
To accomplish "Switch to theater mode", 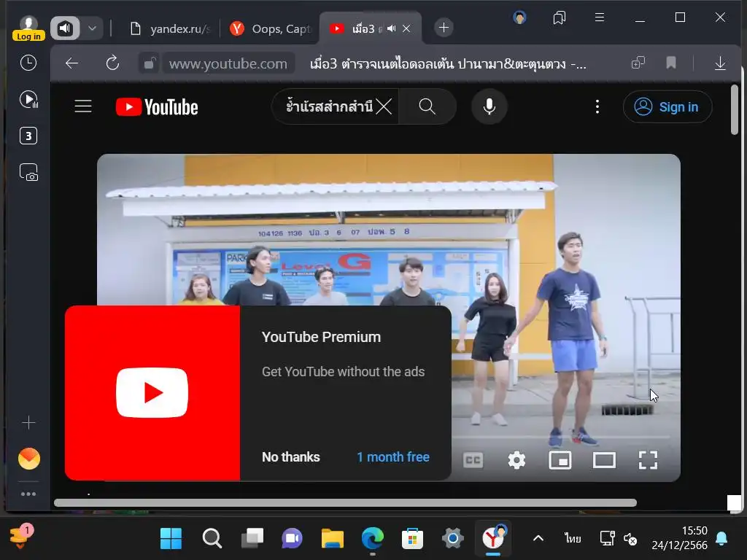I will tap(604, 460).
